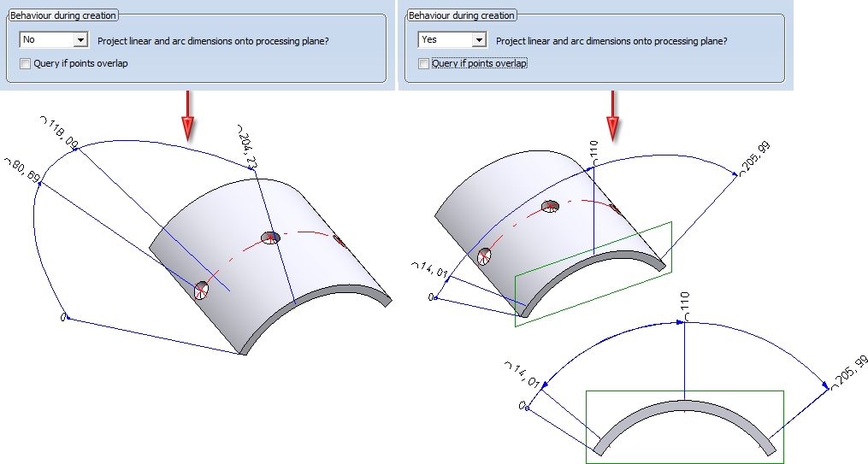The image size is (868, 464).
Task: Open the left dropdown showing "No"
Action: point(81,40)
